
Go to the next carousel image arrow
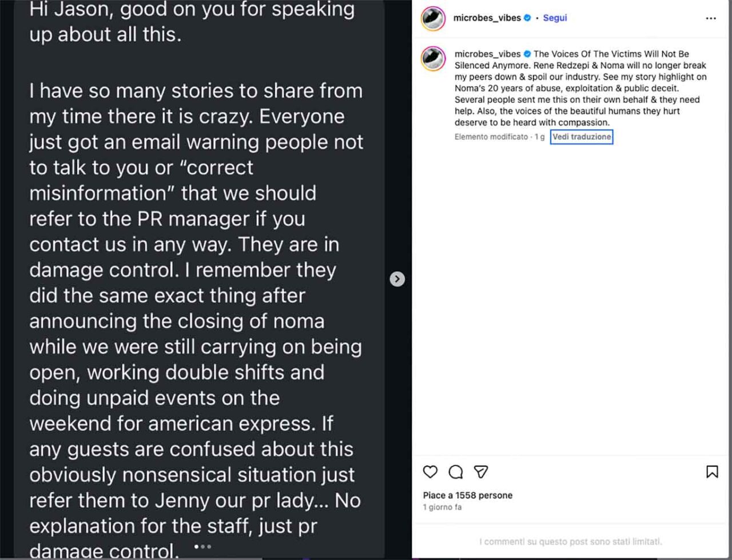click(x=397, y=279)
